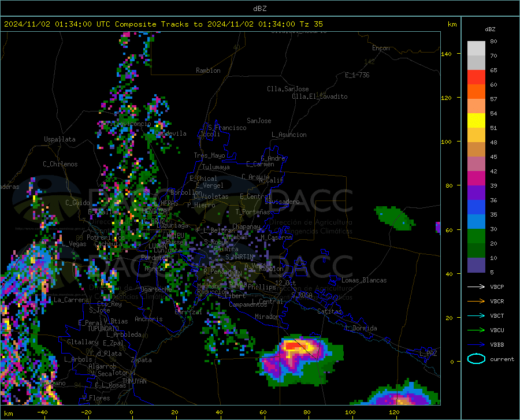
Task: Click the orange VBCR arrow legend icon
Action: [x=476, y=301]
